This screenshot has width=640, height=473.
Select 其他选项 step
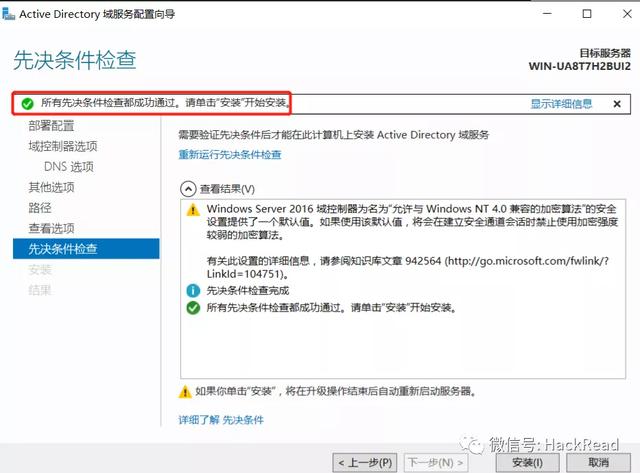[x=51, y=187]
